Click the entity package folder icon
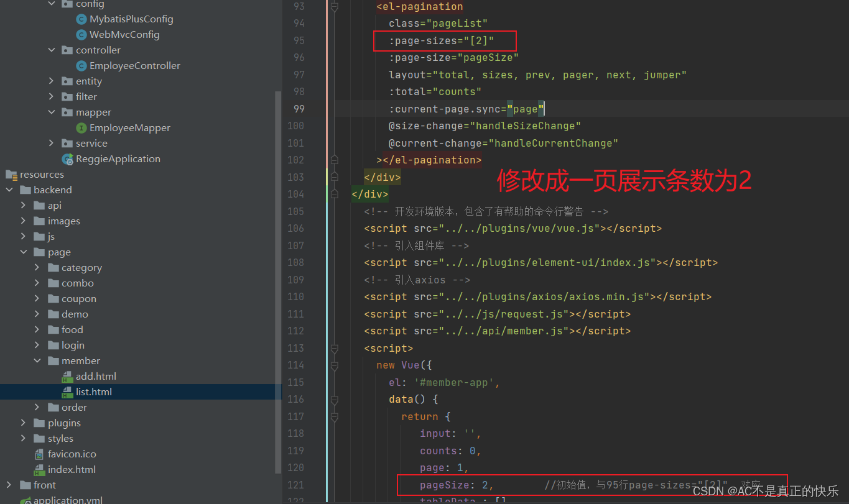 point(67,81)
